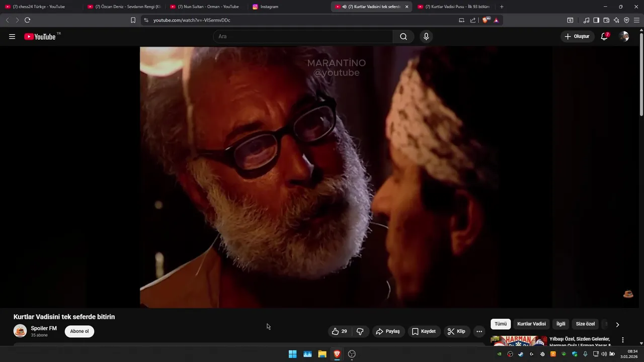Viewport: 644px width, 362px height.
Task: Open the notifications bell
Action: 604,37
